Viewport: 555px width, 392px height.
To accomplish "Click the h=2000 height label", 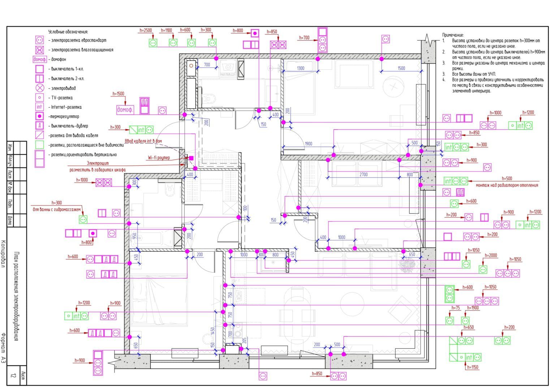I will 491,255.
